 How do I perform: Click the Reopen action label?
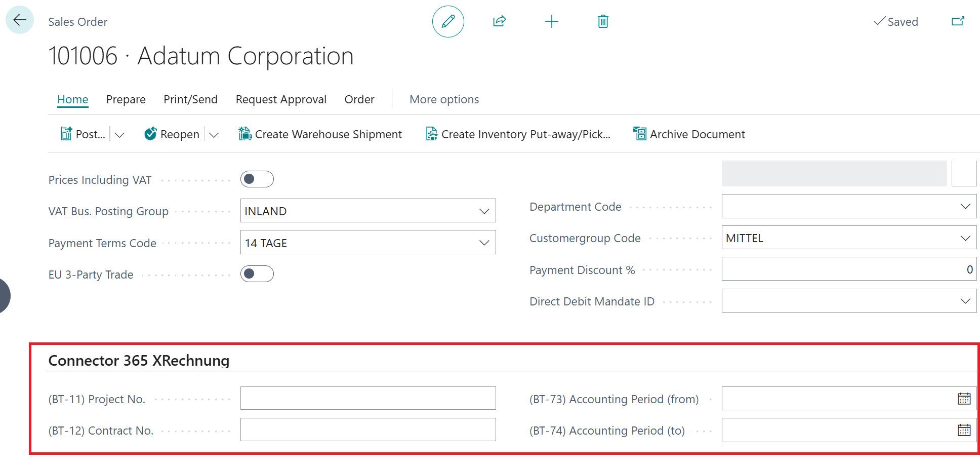pos(180,134)
